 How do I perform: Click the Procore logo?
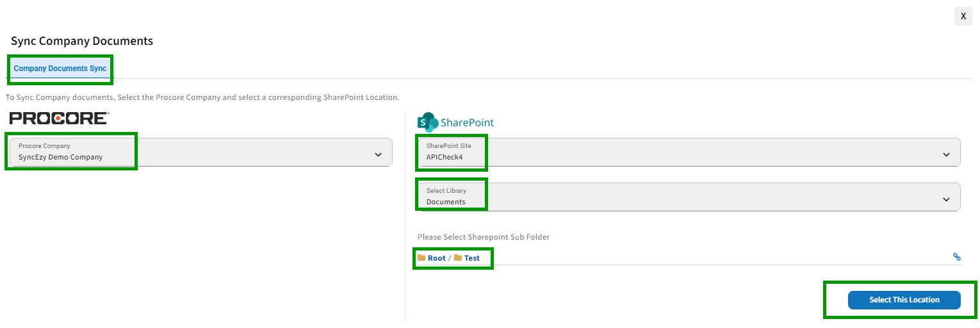pos(59,119)
